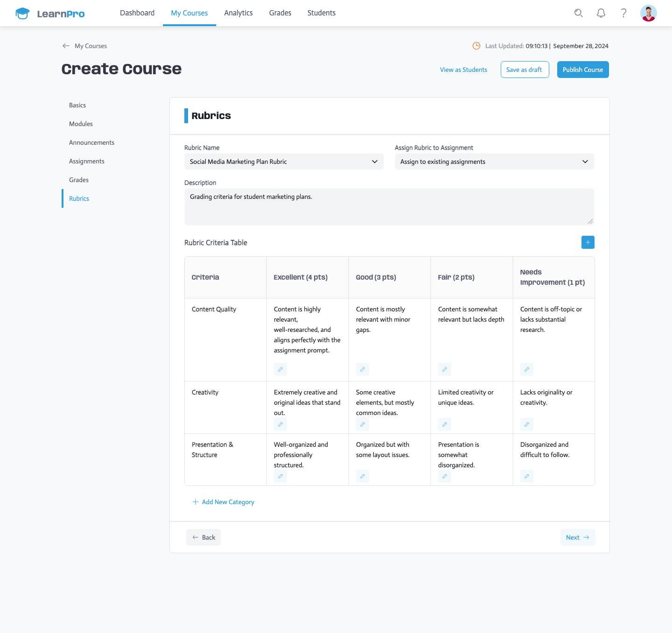Open the Grades tab in top navigation
The width and height of the screenshot is (672, 633).
pyautogui.click(x=280, y=13)
